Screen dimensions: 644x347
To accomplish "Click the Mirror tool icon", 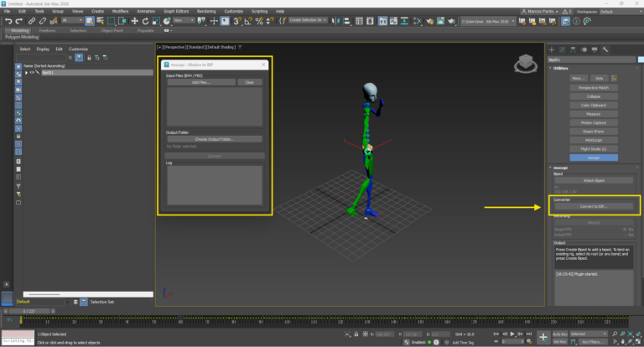I will pos(335,21).
